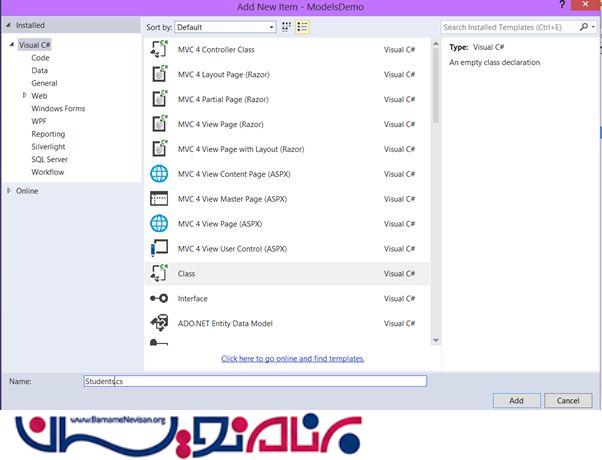Select the SQL Server category

(49, 159)
